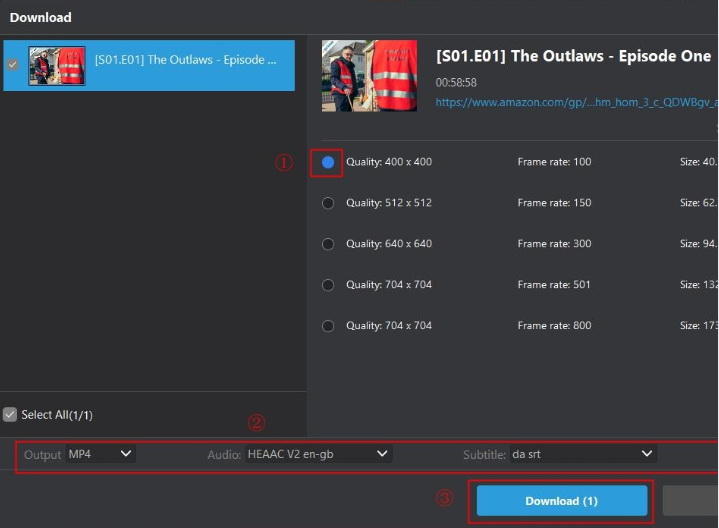
Task: Click the Download (1) button
Action: 562,501
